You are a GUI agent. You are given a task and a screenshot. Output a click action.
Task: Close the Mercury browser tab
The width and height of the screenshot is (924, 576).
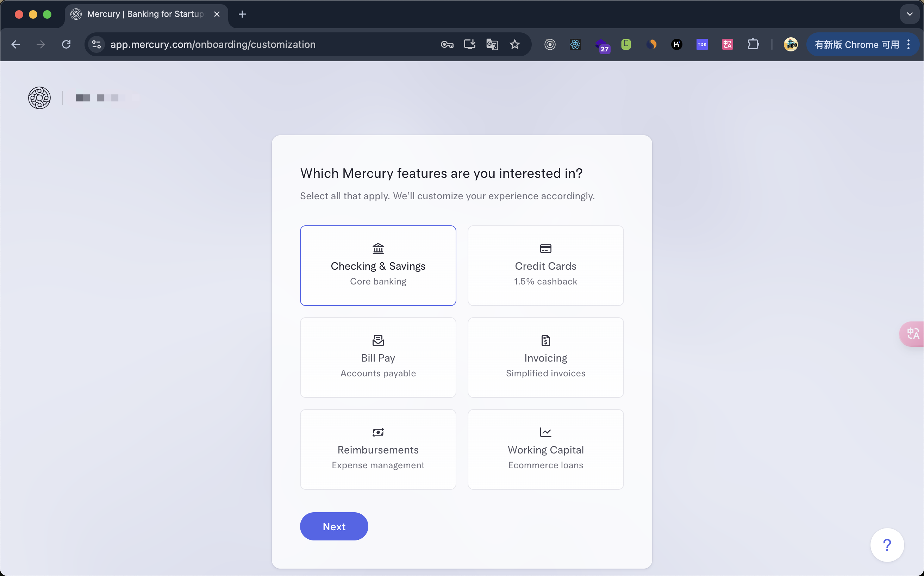tap(217, 14)
